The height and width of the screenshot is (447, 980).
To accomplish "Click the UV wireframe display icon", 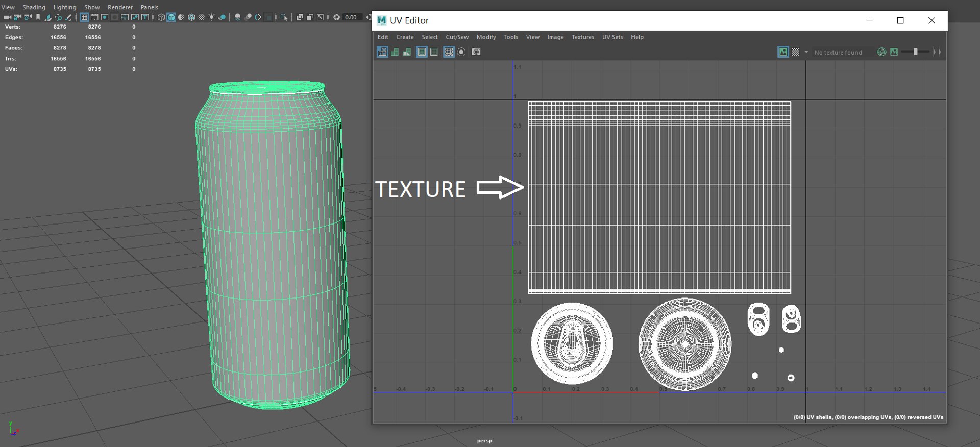I will point(382,52).
